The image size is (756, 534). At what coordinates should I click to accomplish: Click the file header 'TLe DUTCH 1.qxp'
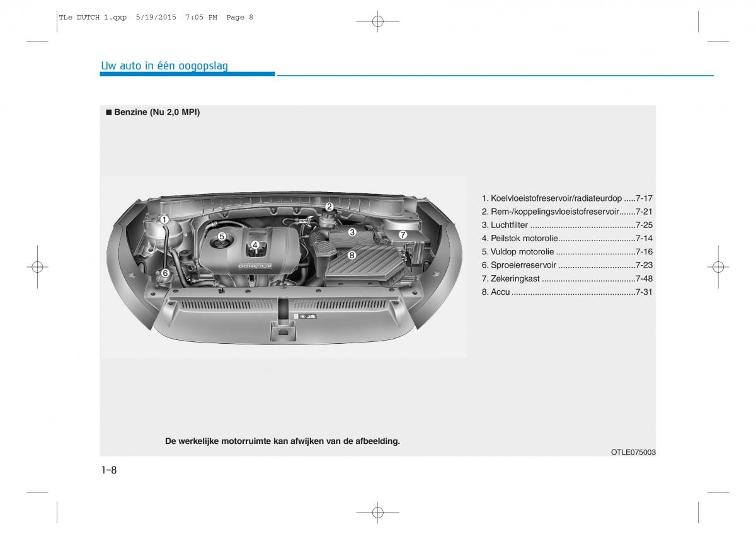coord(93,18)
